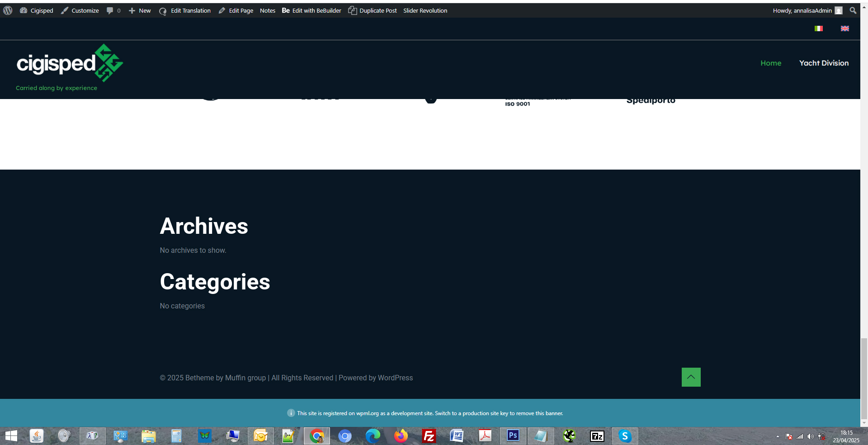Open the Howdy, annalisaAdmin account menu
The height and width of the screenshot is (445, 868).
coord(807,10)
